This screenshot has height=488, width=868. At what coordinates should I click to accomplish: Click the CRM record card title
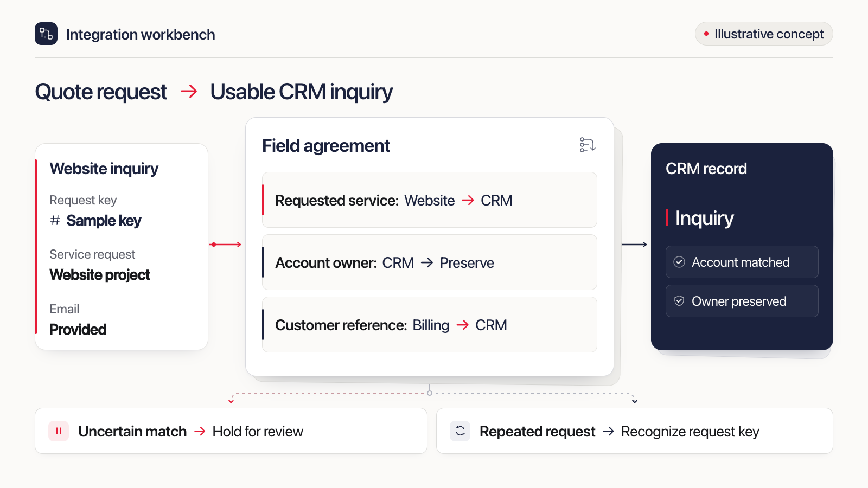click(706, 169)
